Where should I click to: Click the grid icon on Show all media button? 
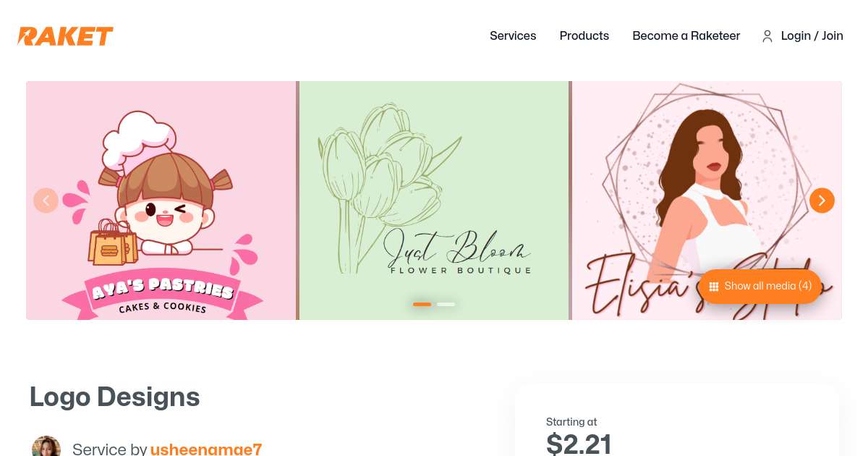pos(714,287)
